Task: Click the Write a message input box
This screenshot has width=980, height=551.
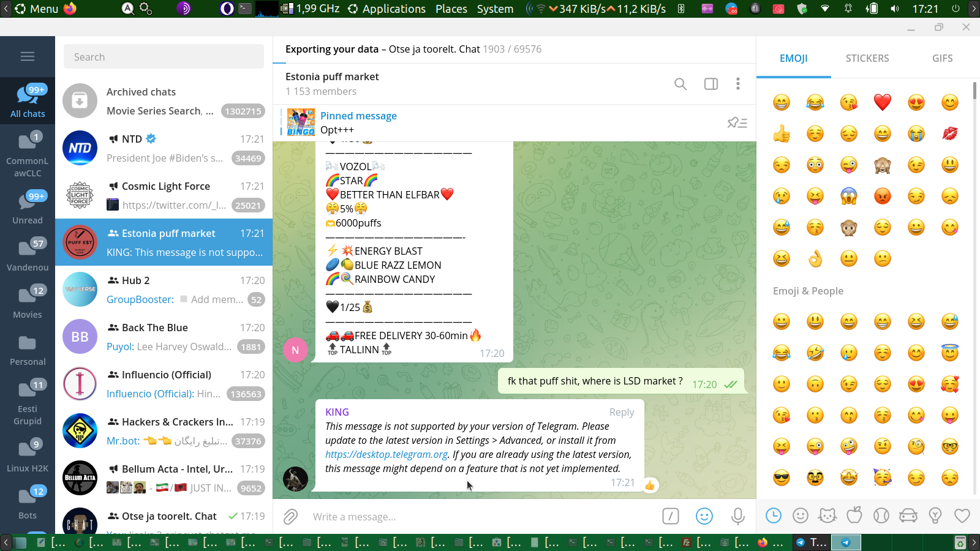Action: (481, 517)
